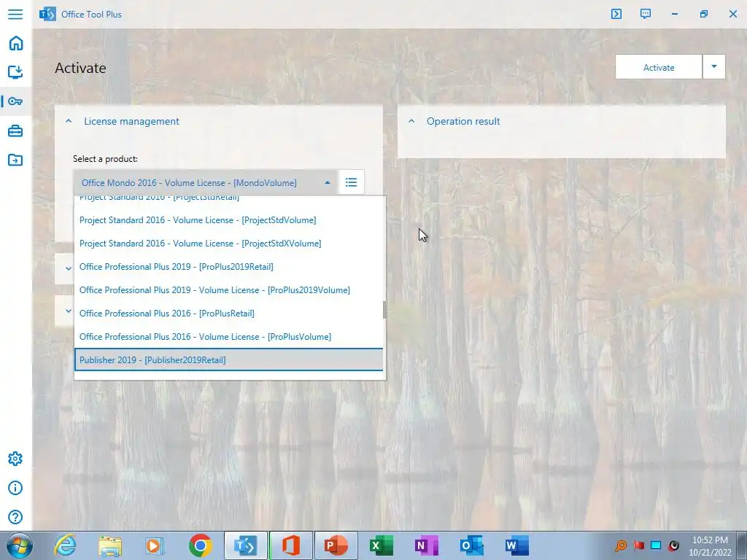This screenshot has height=560, width=747.
Task: Click the Activate button
Action: click(659, 67)
